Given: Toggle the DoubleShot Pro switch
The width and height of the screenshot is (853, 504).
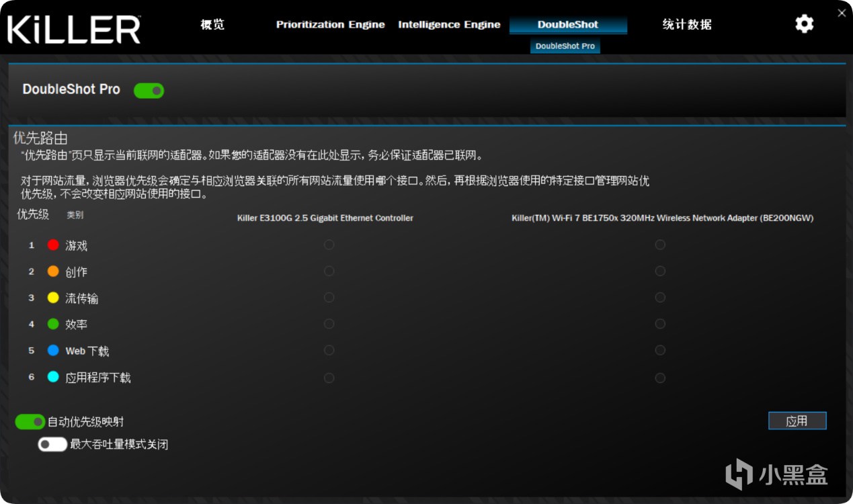Looking at the screenshot, I should [x=149, y=90].
